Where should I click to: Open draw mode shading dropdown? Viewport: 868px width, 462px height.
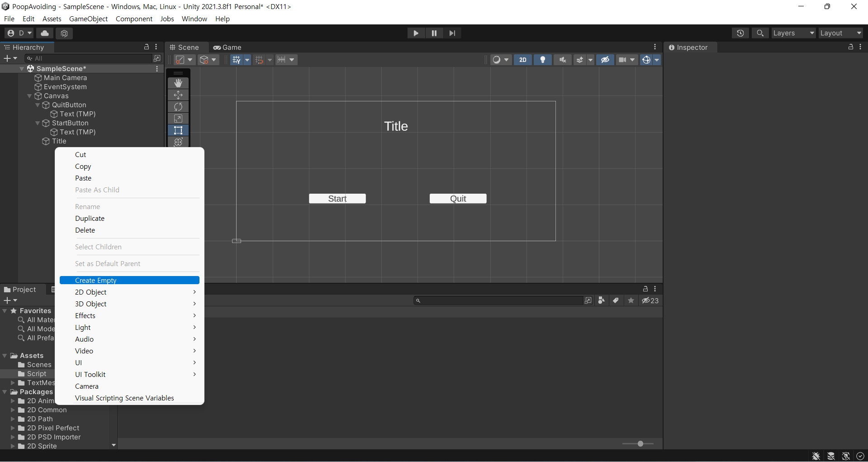501,60
